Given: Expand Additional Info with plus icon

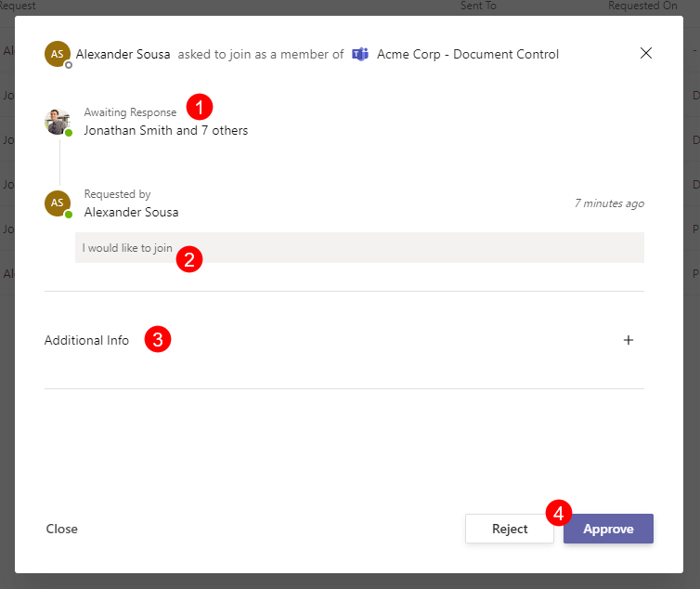Looking at the screenshot, I should (629, 340).
